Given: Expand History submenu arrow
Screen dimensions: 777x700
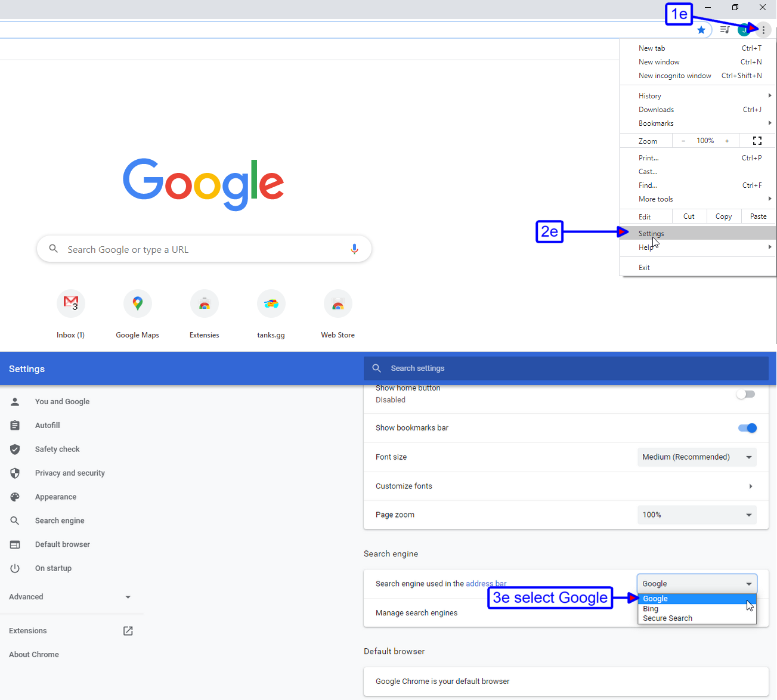Looking at the screenshot, I should (x=770, y=95).
